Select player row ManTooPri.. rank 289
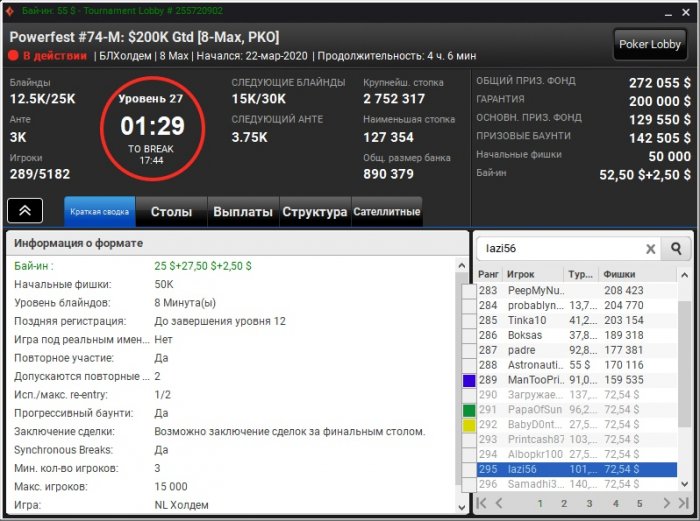The height and width of the screenshot is (521, 700). point(577,380)
